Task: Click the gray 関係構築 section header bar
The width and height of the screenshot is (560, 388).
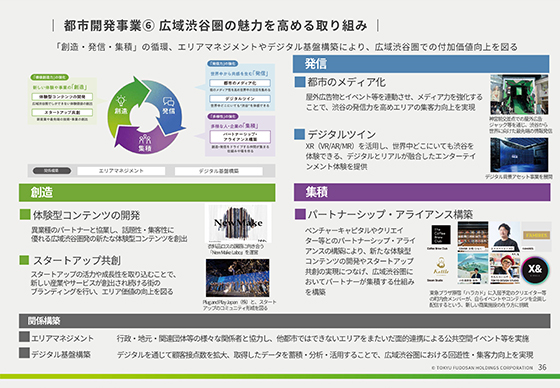Action: [x=284, y=320]
